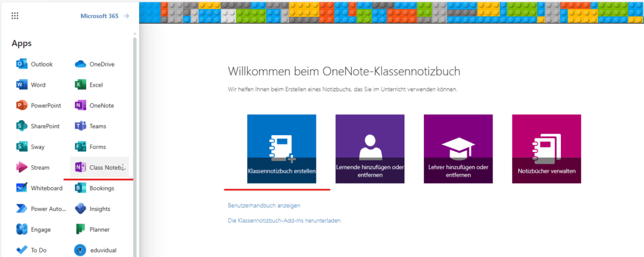Open Insights app
644x257 pixels.
point(93,209)
